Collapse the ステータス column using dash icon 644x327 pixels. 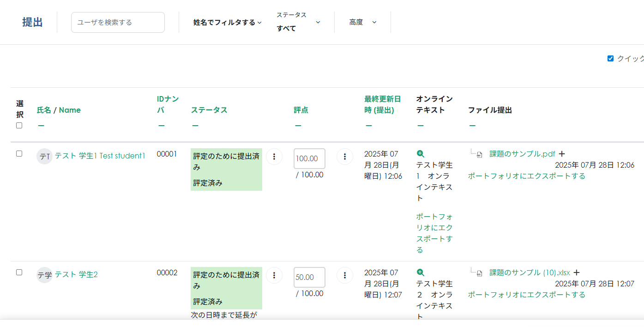[x=195, y=126]
